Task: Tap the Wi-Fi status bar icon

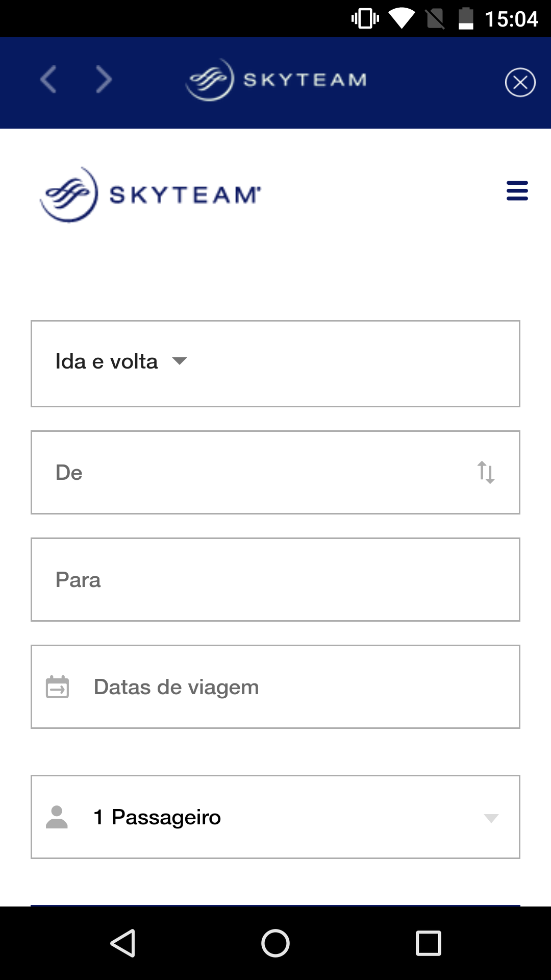Action: 402,19
